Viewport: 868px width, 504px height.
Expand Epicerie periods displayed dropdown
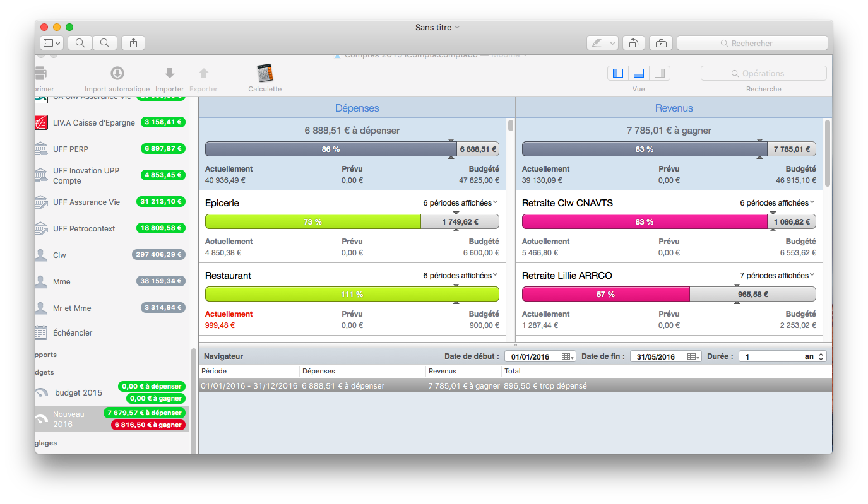coord(460,203)
